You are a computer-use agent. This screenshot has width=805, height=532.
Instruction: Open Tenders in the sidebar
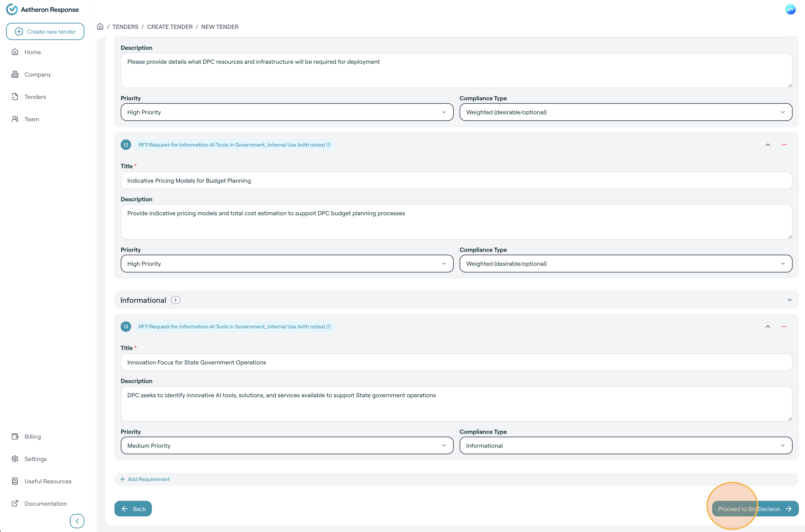tap(35, 97)
